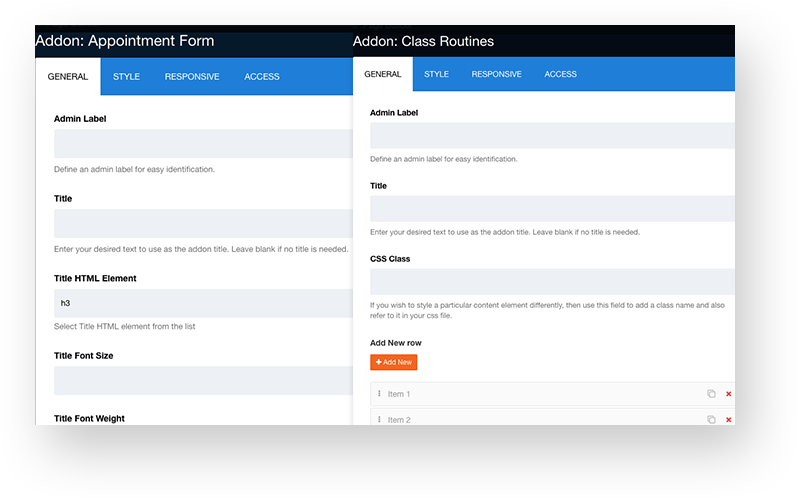Switch to Style tab in Appointment Form
Image resolution: width=798 pixels, height=498 pixels.
tap(126, 77)
